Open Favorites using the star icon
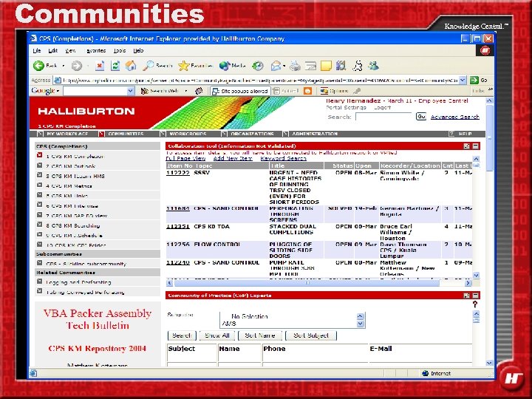The width and height of the screenshot is (532, 399). tap(195, 66)
